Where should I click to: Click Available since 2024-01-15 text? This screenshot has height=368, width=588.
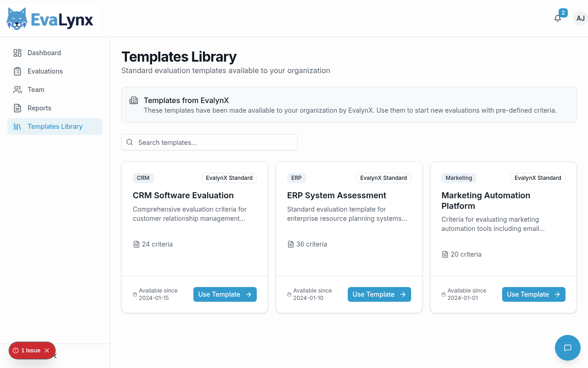point(158,294)
